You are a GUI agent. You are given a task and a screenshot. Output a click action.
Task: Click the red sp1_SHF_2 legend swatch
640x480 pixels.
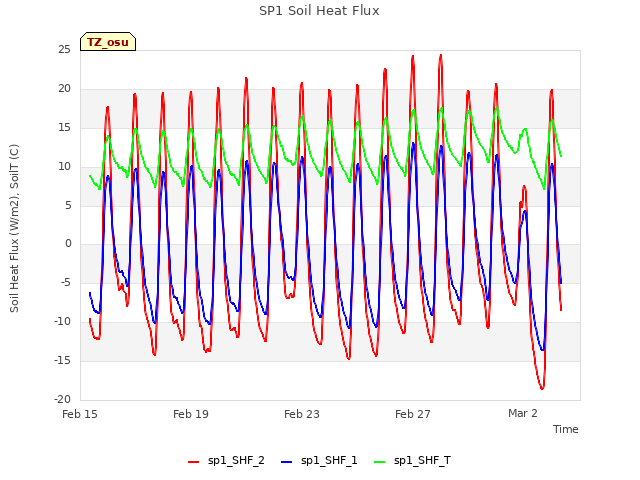click(193, 462)
